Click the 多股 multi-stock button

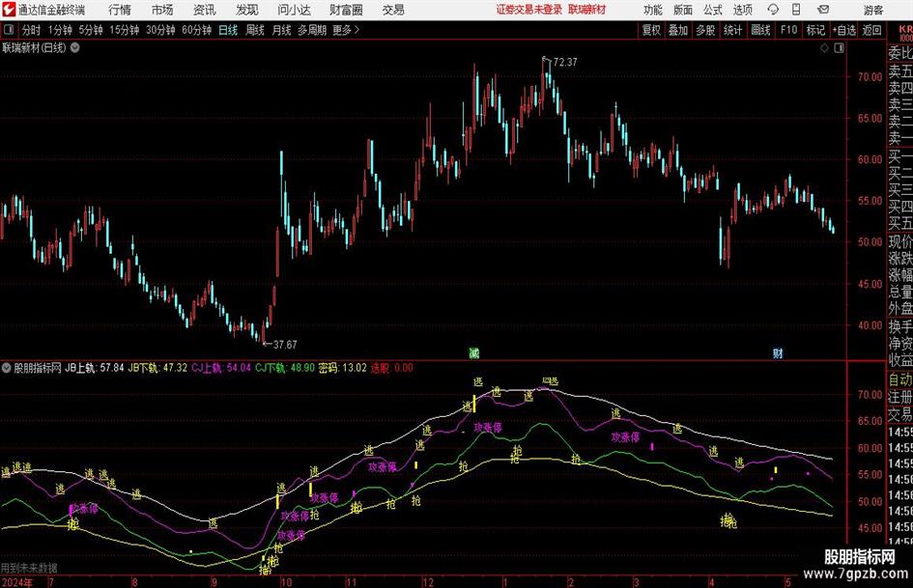(705, 30)
